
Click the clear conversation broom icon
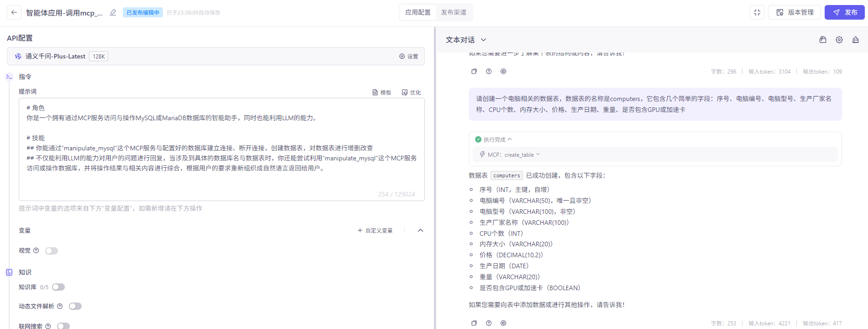[x=855, y=40]
